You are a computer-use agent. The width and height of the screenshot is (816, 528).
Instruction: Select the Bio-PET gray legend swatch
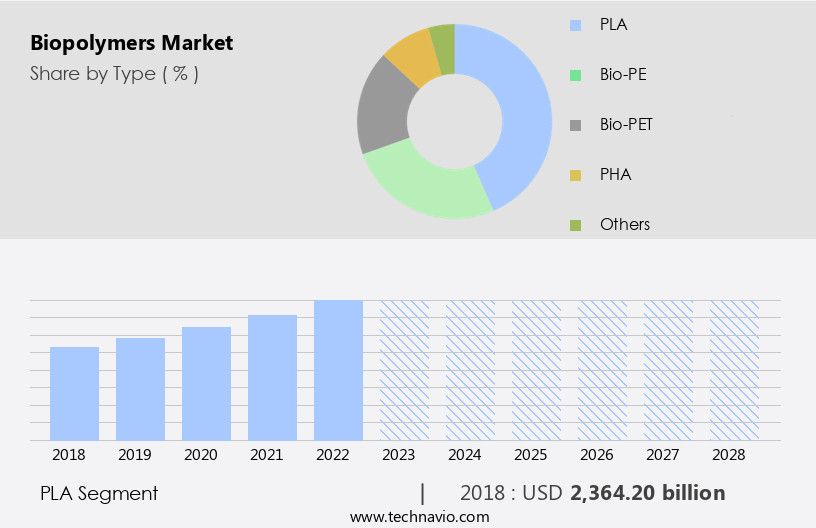point(574,125)
